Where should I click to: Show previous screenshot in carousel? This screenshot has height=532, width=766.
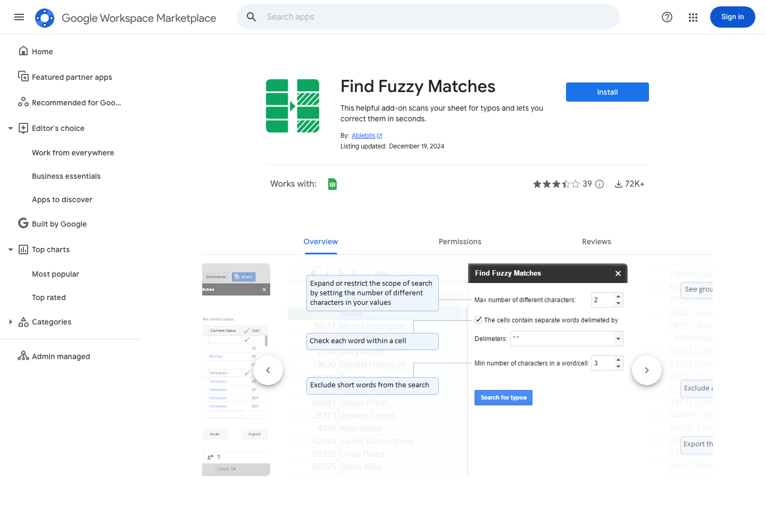pos(268,370)
